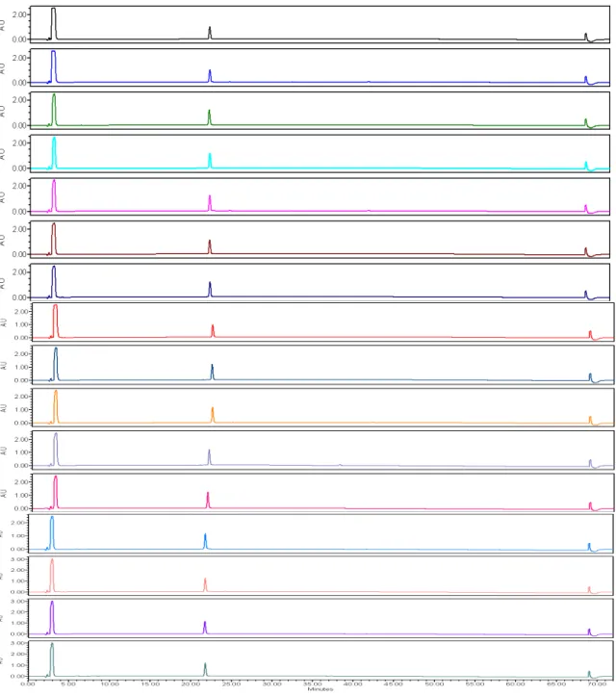Click the 60.00 tick label on the time axis
Image resolution: width=616 pixels, height=696 pixels.
515,684
